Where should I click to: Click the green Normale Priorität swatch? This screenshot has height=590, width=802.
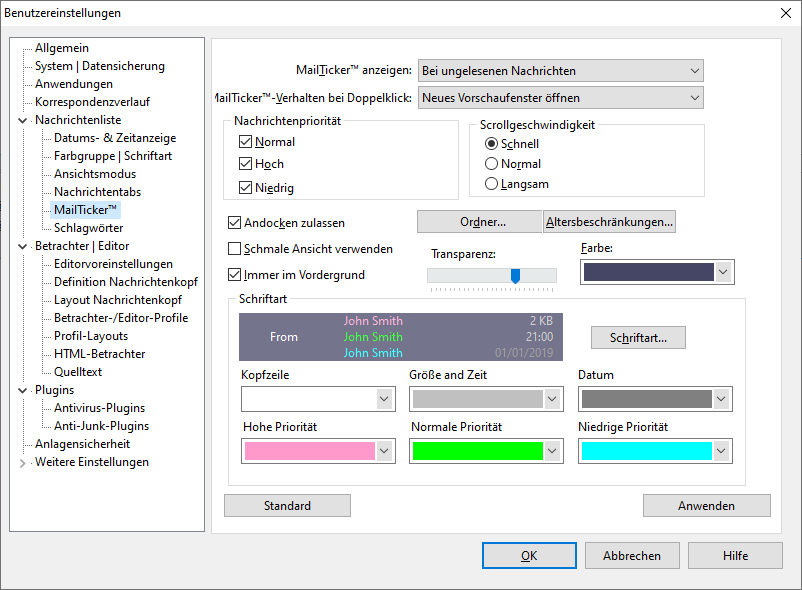click(478, 451)
